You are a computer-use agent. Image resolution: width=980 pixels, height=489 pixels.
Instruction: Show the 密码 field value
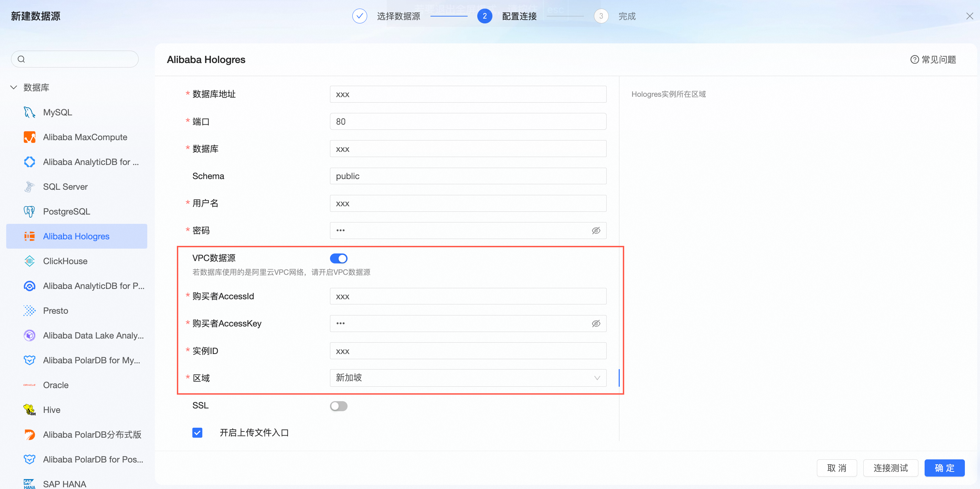click(596, 230)
